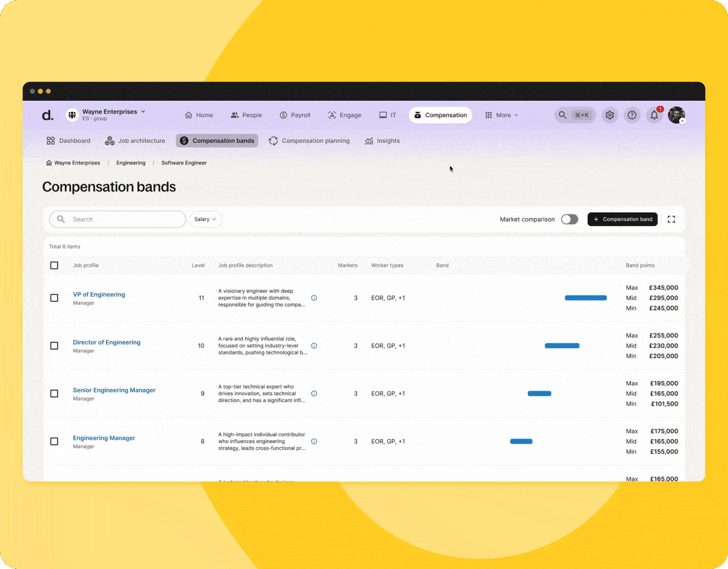Image resolution: width=728 pixels, height=569 pixels.
Task: Open the Engineering Manager link
Action: tap(104, 438)
